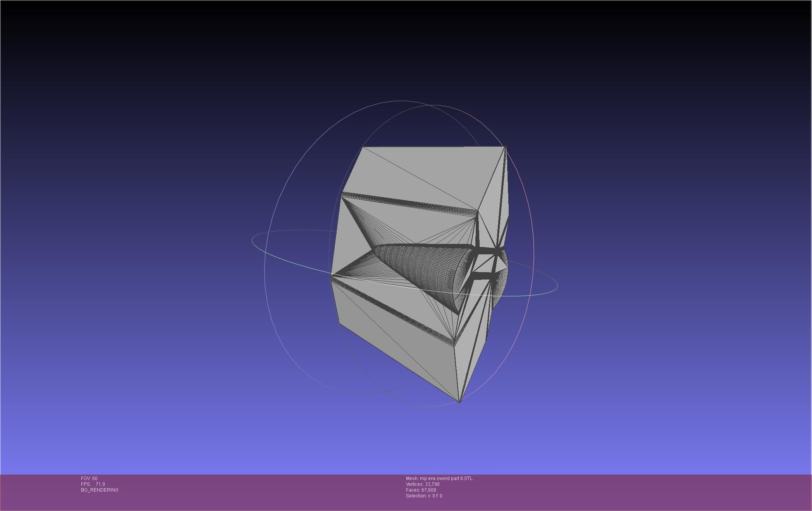Image resolution: width=812 pixels, height=511 pixels.
Task: Click the green horizontal trackball ring at its right end
Action: point(557,286)
